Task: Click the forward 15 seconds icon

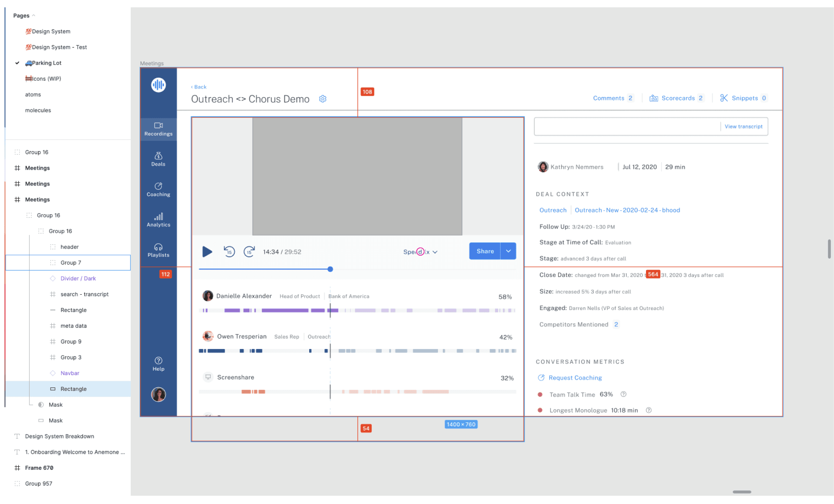Action: pyautogui.click(x=249, y=252)
